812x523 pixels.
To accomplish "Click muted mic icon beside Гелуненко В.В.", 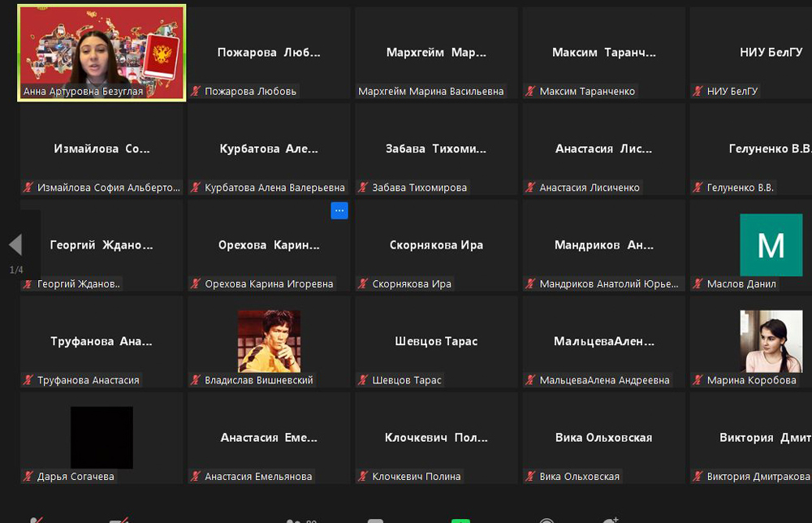I will click(x=698, y=188).
